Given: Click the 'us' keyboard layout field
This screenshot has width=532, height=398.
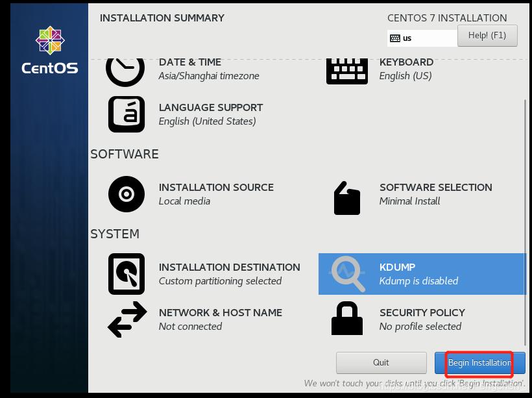Looking at the screenshot, I should (x=422, y=38).
